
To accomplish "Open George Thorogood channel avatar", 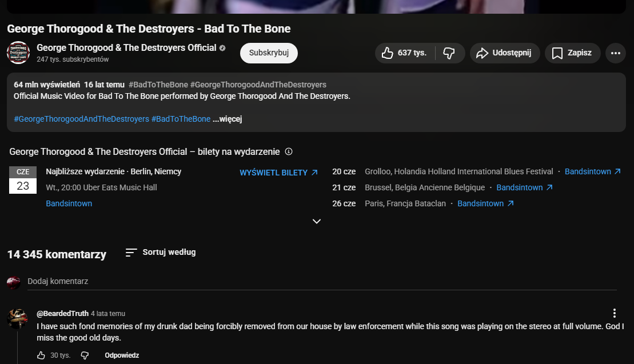I will point(18,53).
